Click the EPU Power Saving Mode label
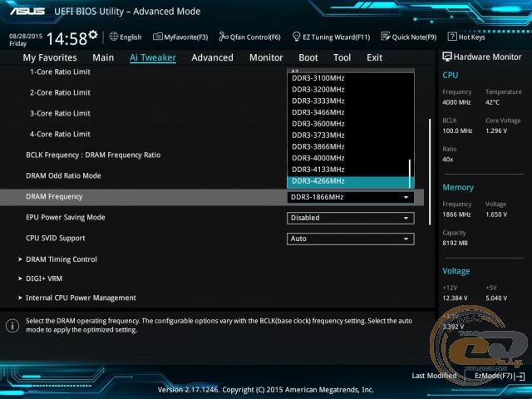This screenshot has height=399, width=532. (x=66, y=218)
